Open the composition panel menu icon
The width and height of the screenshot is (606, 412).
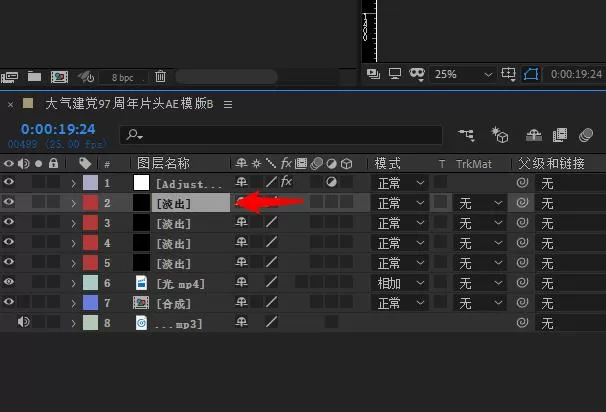pos(228,104)
